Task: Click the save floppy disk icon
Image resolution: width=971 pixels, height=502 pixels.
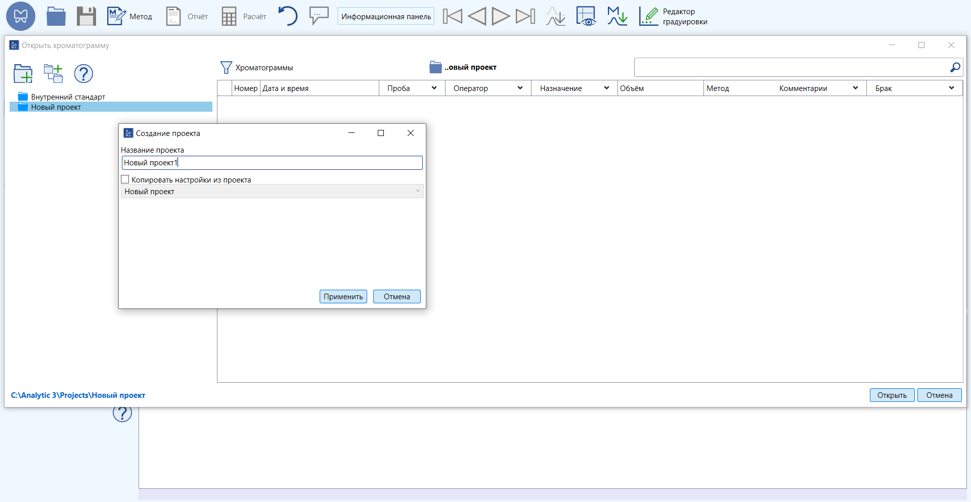Action: point(86,16)
